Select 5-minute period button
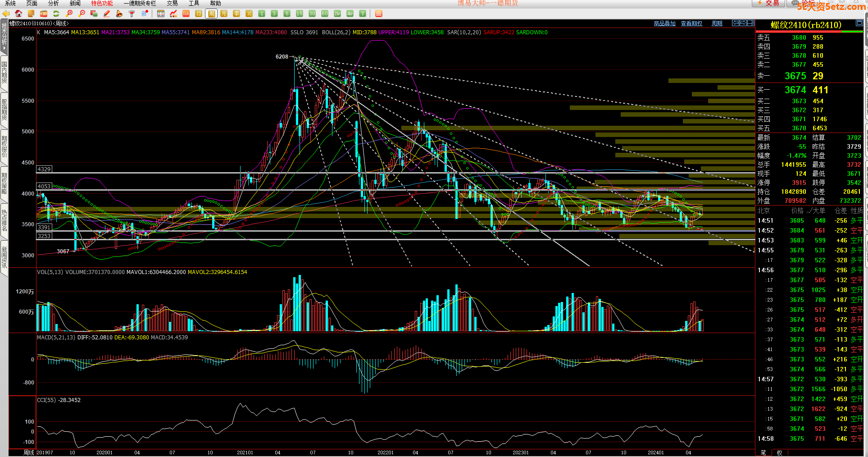This screenshot has height=457, width=868. [287, 14]
